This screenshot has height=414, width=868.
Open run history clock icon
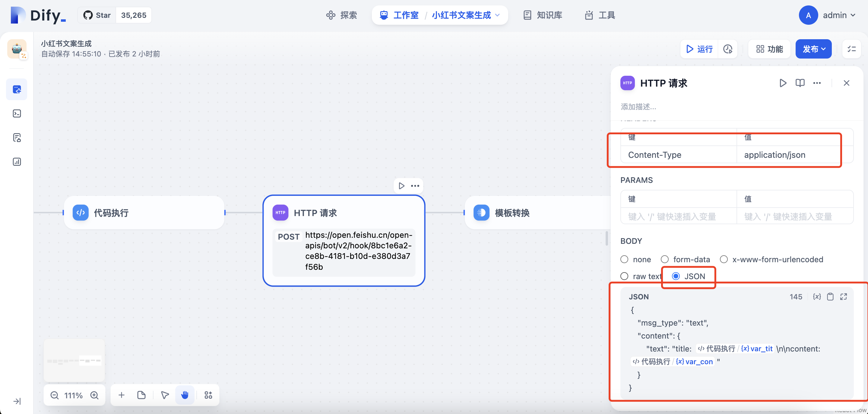coord(727,49)
